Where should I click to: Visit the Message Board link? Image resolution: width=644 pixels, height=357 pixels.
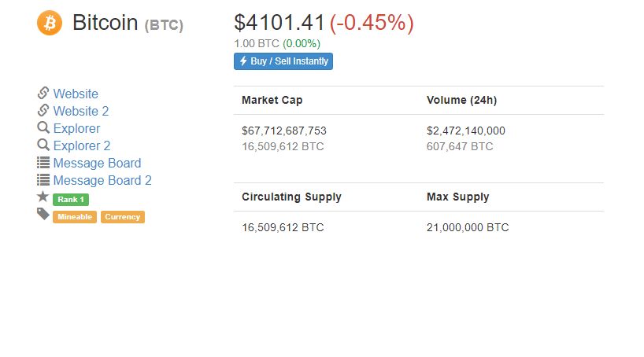[98, 163]
